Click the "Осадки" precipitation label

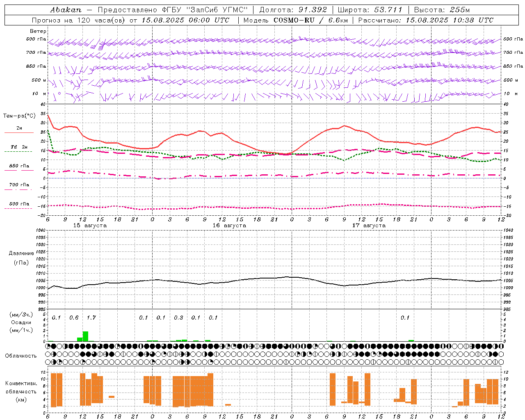(x=21, y=322)
